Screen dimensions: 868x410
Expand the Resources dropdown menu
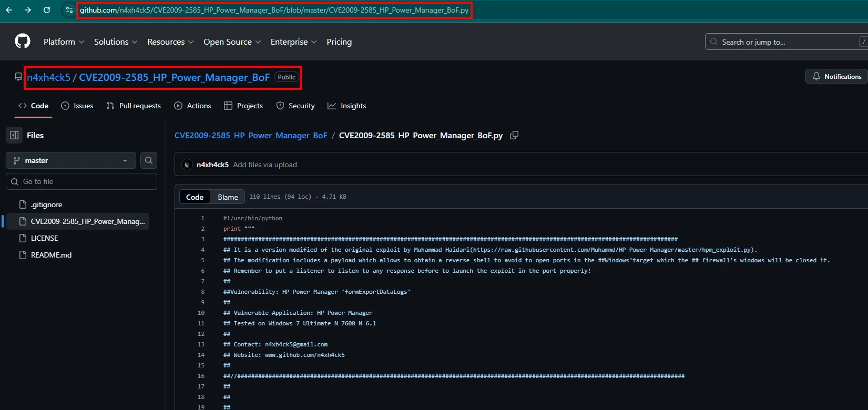coord(170,42)
